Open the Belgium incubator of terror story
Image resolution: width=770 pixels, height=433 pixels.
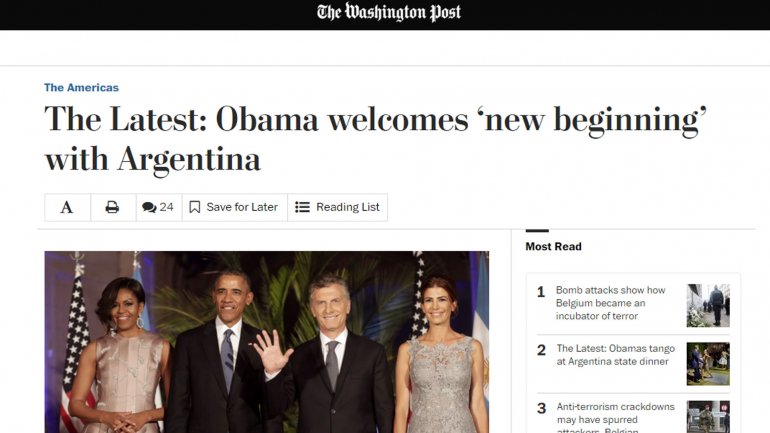tap(610, 303)
